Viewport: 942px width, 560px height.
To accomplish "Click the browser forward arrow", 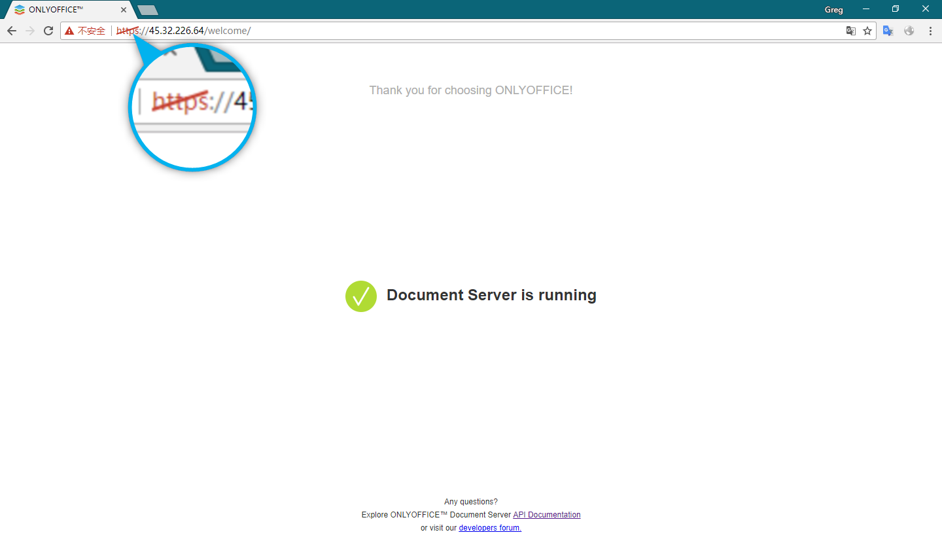I will tap(30, 31).
